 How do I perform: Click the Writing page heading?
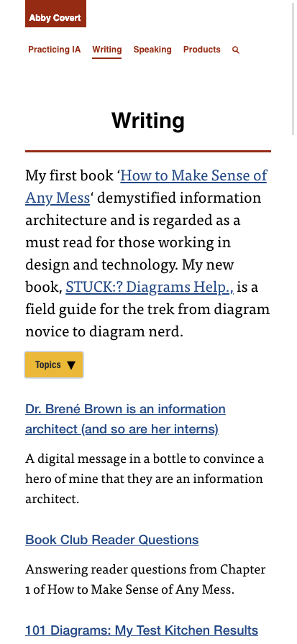148,120
